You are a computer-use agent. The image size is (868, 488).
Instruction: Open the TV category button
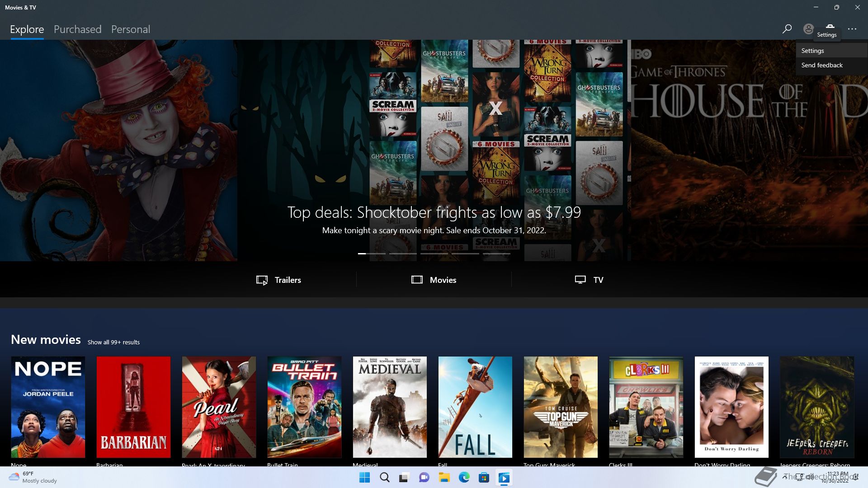pos(589,280)
